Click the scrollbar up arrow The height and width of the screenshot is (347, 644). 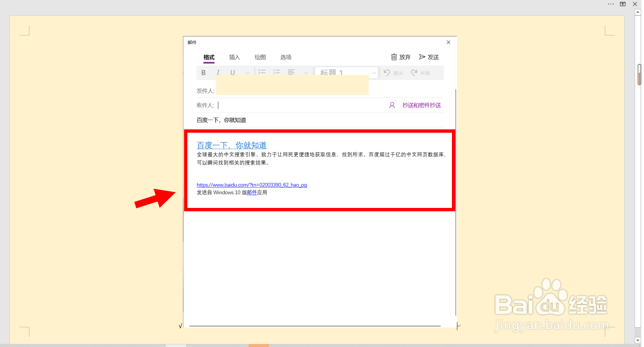(x=638, y=12)
